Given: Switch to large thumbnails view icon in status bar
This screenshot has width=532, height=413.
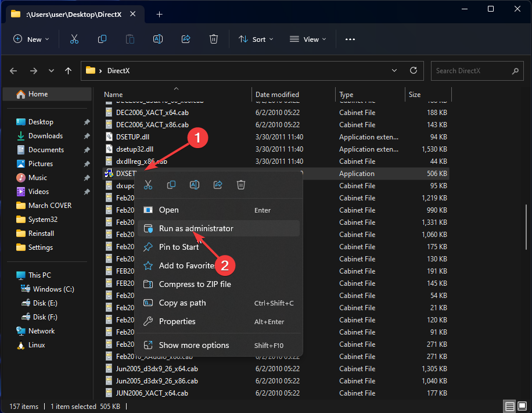Looking at the screenshot, I should pyautogui.click(x=522, y=406).
